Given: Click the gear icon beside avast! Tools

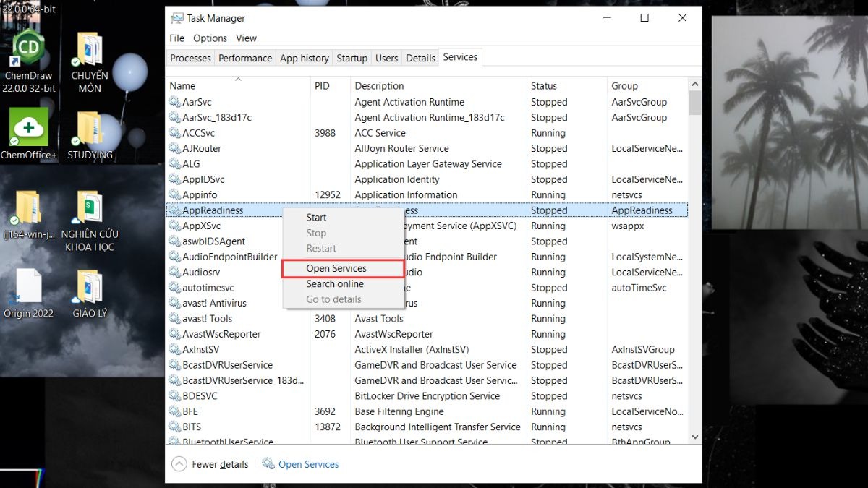Looking at the screenshot, I should point(174,319).
